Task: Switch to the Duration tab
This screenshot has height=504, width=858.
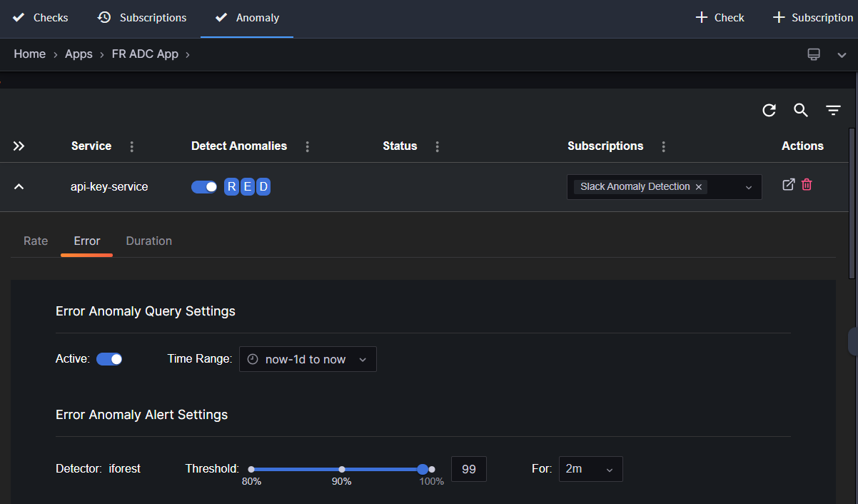Action: [x=148, y=241]
